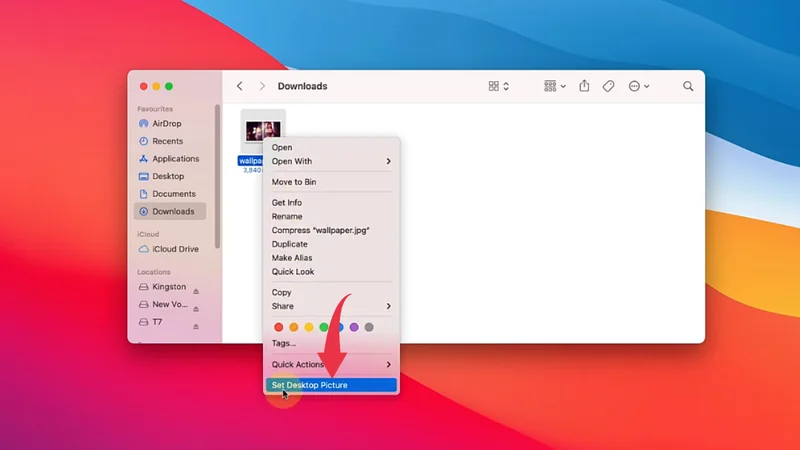Click the Share icon in toolbar
The width and height of the screenshot is (800, 450).
coord(585,87)
